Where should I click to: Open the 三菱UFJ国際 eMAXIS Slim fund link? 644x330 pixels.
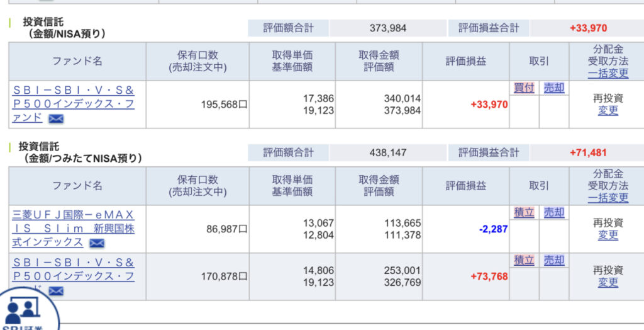pyautogui.click(x=74, y=229)
